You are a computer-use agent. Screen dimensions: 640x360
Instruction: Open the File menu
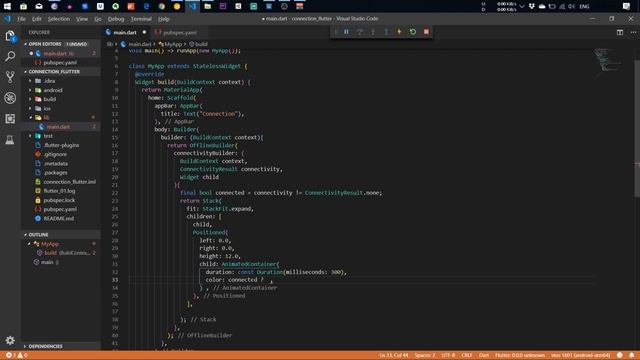pyautogui.click(x=21, y=19)
